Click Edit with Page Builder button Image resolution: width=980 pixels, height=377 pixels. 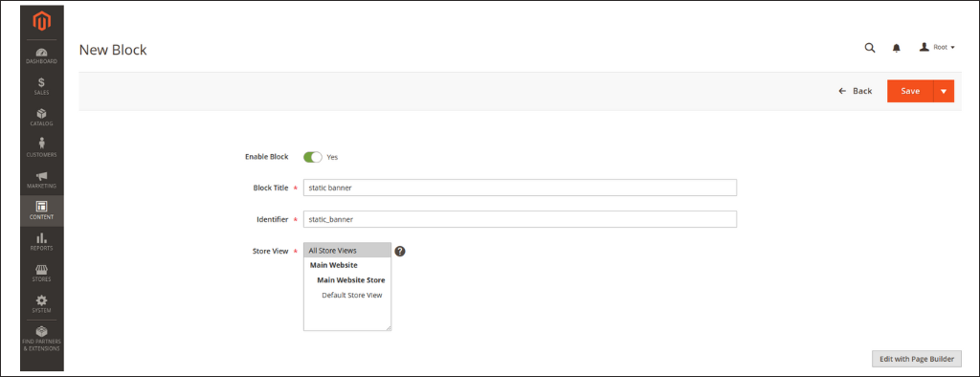tap(917, 359)
